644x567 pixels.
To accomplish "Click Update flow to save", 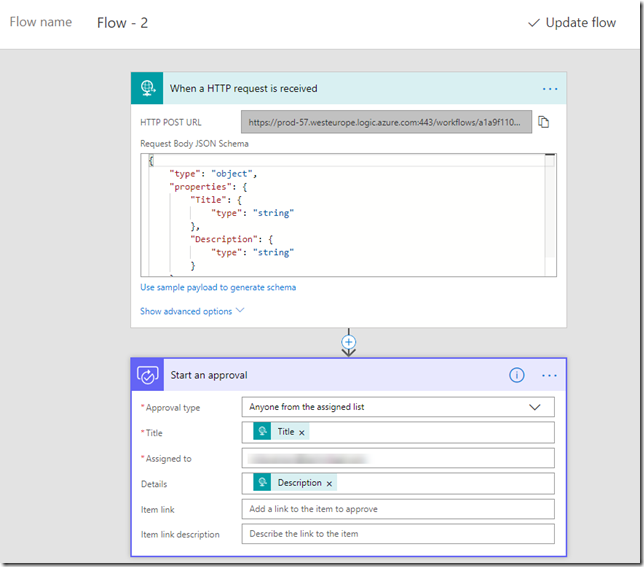I will [572, 23].
